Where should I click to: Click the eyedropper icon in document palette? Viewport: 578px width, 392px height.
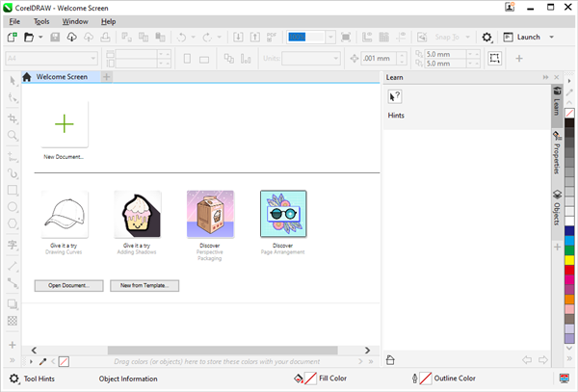42,361
